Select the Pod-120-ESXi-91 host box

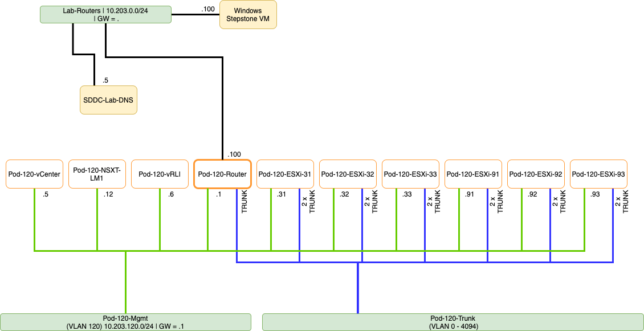coord(473,174)
